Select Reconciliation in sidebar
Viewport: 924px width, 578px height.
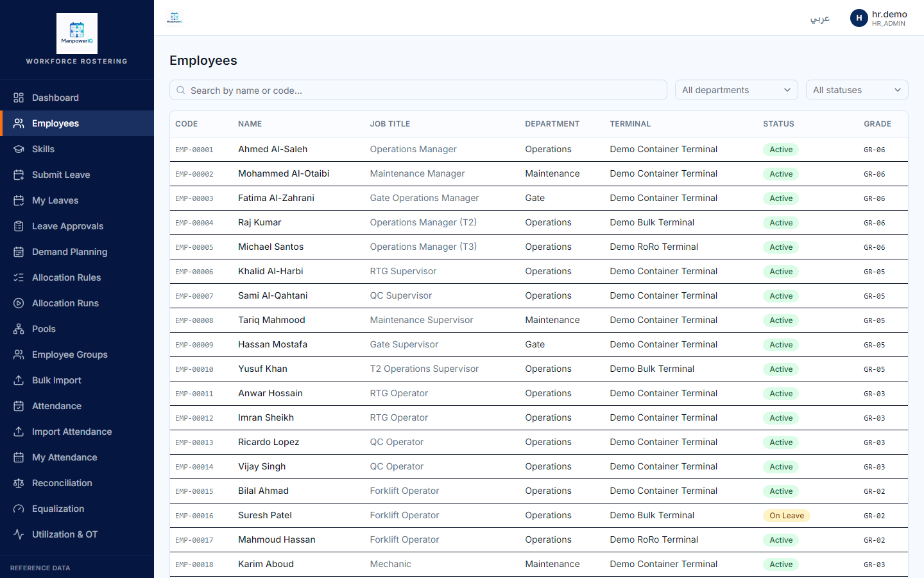point(77,483)
